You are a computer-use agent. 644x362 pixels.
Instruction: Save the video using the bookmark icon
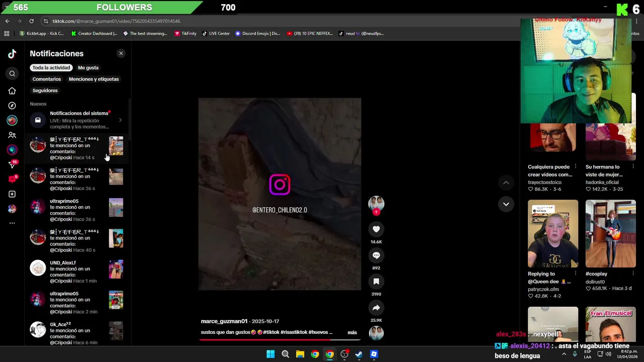(x=376, y=282)
